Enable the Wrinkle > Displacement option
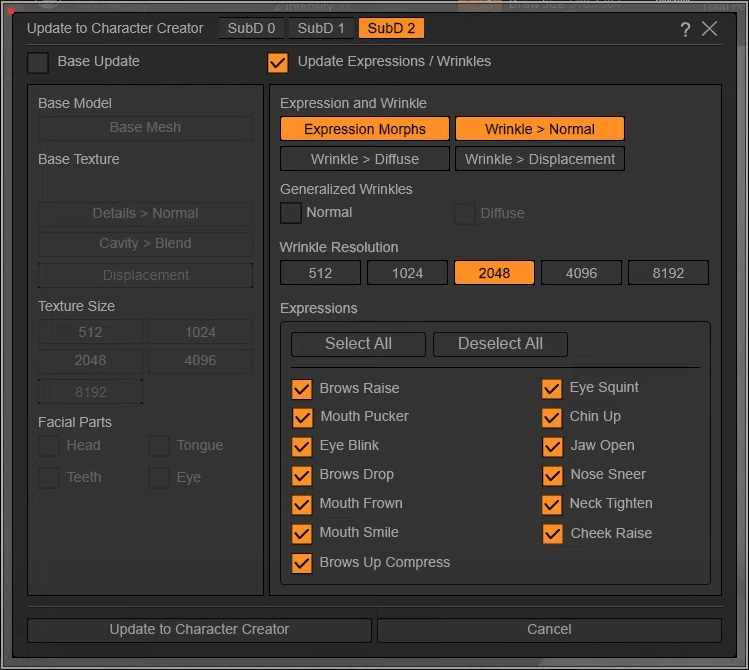 coord(540,159)
